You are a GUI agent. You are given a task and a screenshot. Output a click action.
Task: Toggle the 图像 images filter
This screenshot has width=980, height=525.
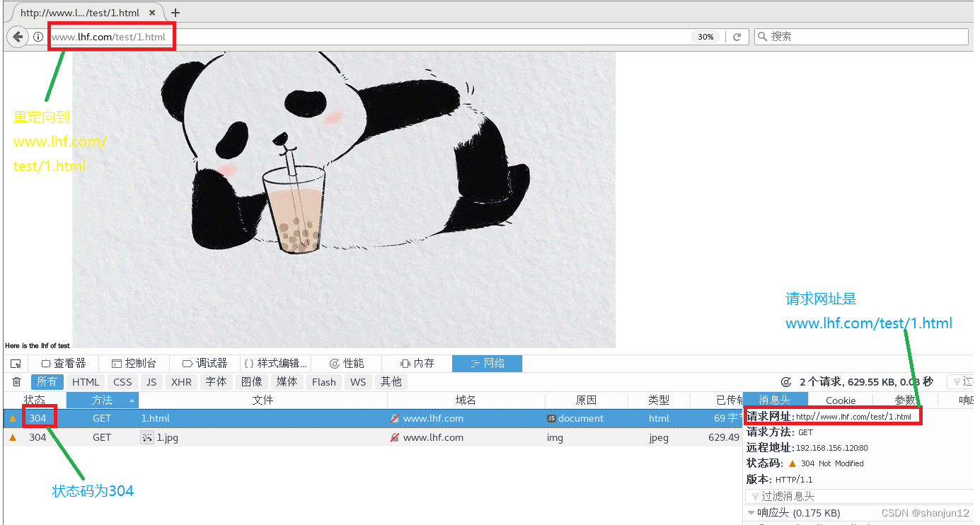tap(252, 382)
